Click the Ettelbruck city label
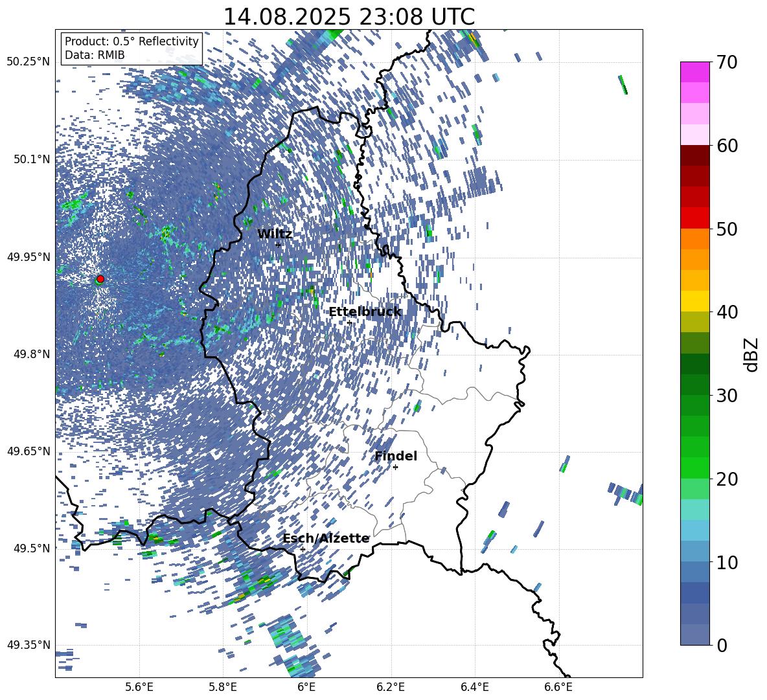Screen dimensions: 767x700 coord(365,312)
